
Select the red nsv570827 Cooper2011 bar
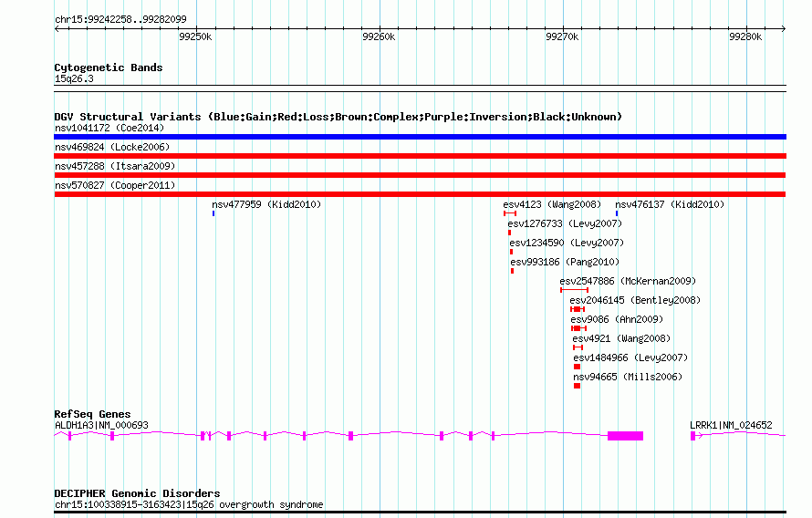point(420,194)
